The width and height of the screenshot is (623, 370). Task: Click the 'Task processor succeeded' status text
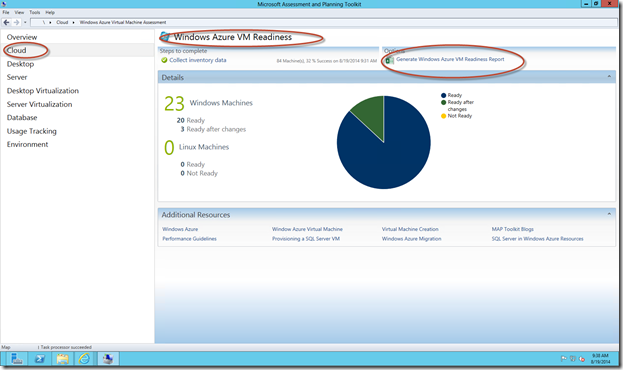66,347
